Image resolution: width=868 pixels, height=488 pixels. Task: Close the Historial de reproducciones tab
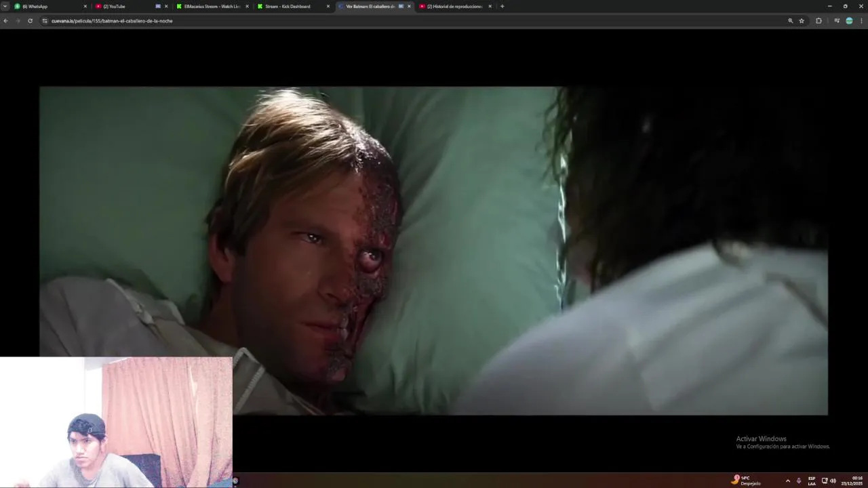click(490, 6)
